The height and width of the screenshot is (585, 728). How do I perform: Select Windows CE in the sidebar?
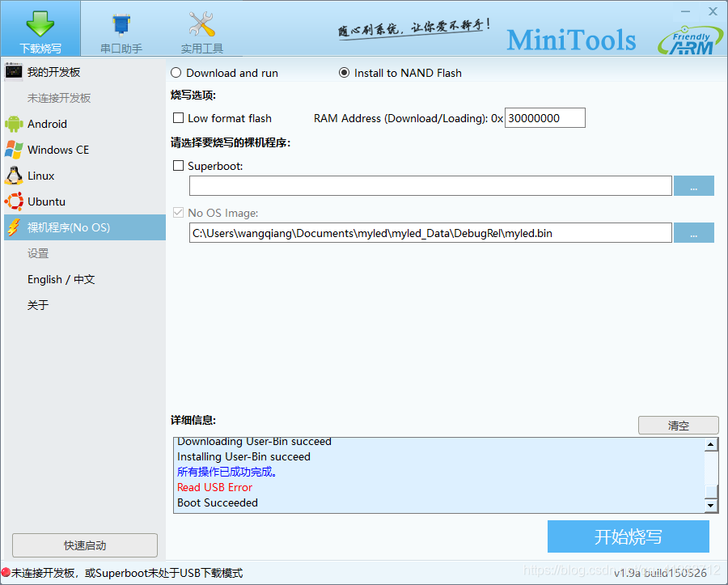tap(85, 150)
